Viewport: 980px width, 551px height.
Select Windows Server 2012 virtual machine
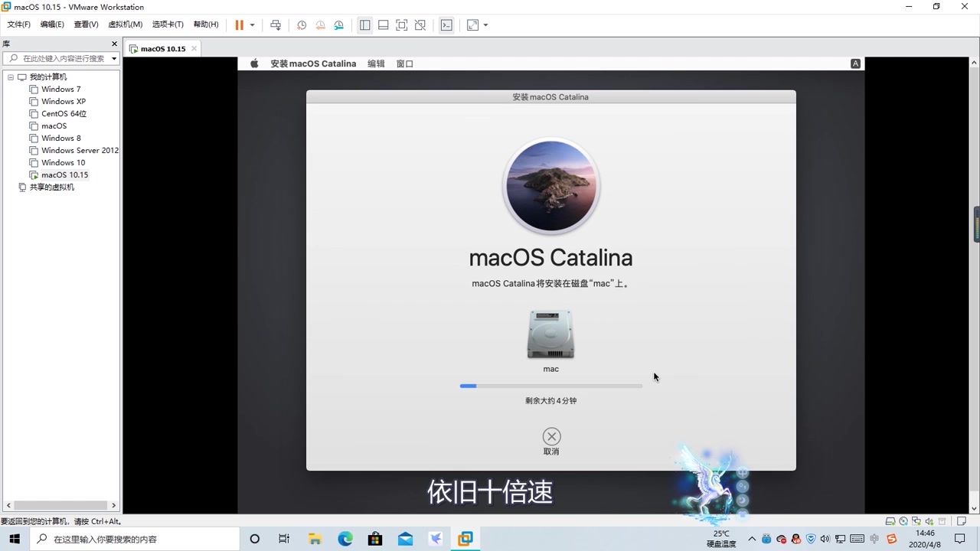[x=80, y=151]
